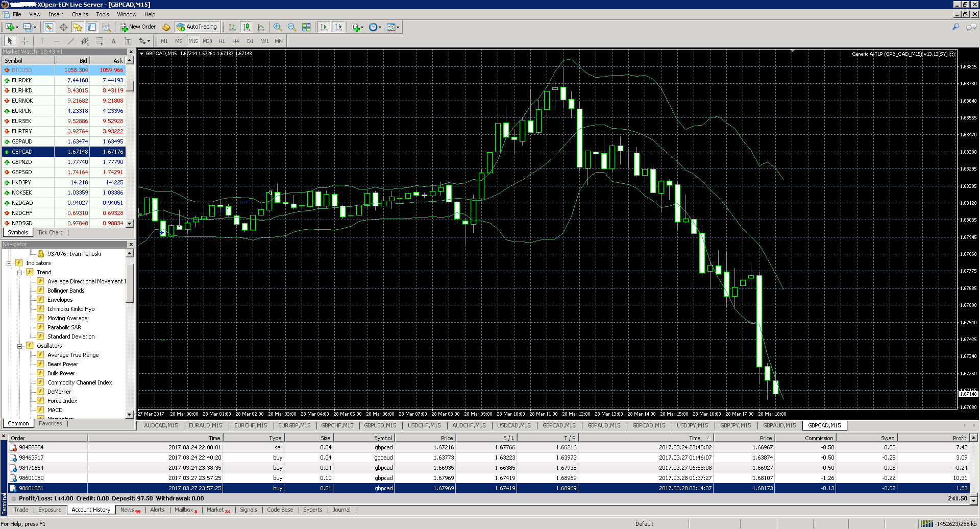Open the Charts menu

(x=80, y=14)
